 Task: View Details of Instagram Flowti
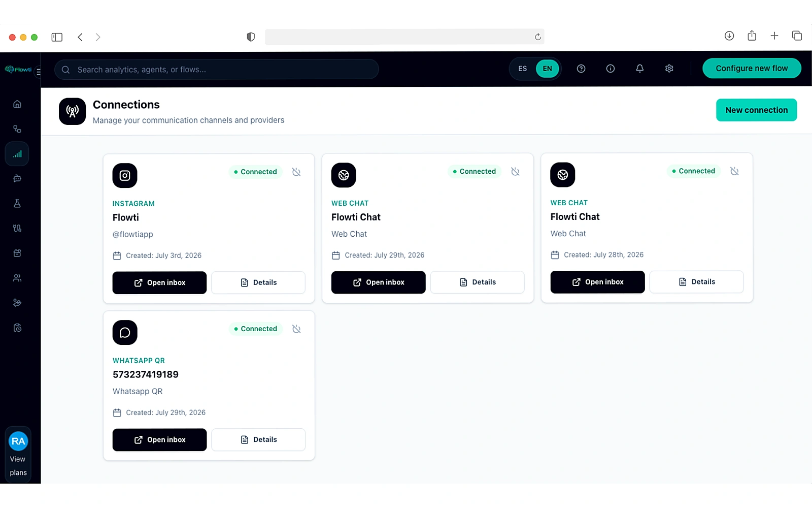[x=258, y=282]
